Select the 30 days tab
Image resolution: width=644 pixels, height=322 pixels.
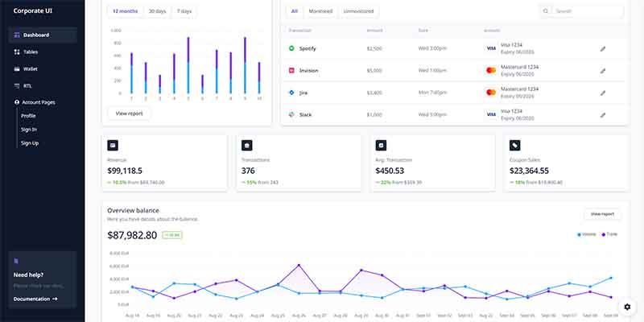pos(157,11)
